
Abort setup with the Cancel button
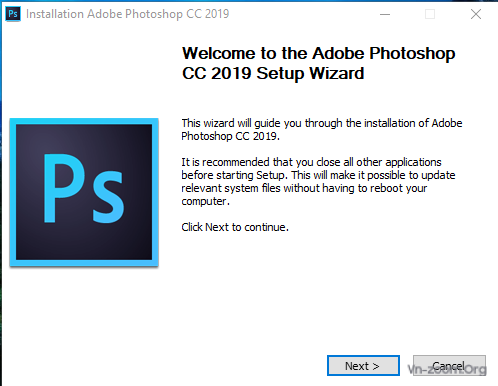click(449, 365)
